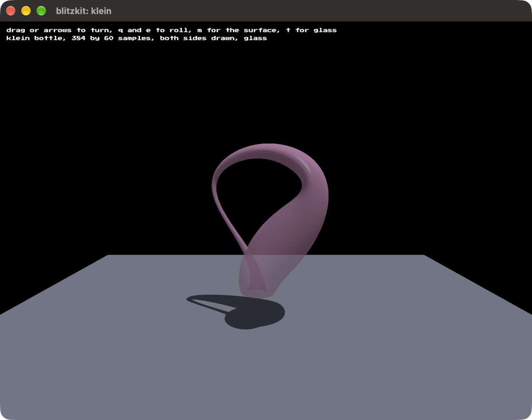
Task: Click the green zoom window button
Action: tap(41, 11)
